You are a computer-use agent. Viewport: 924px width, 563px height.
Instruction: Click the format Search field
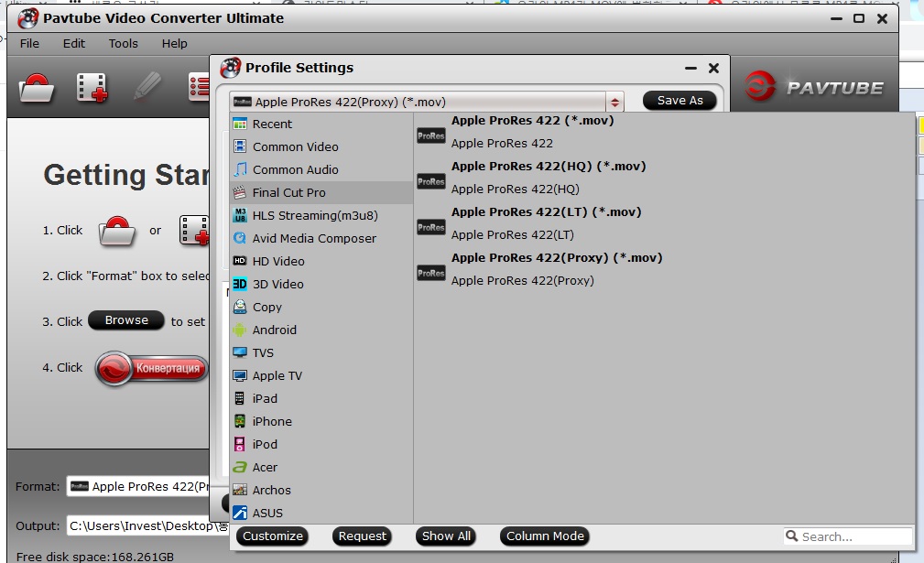point(848,536)
